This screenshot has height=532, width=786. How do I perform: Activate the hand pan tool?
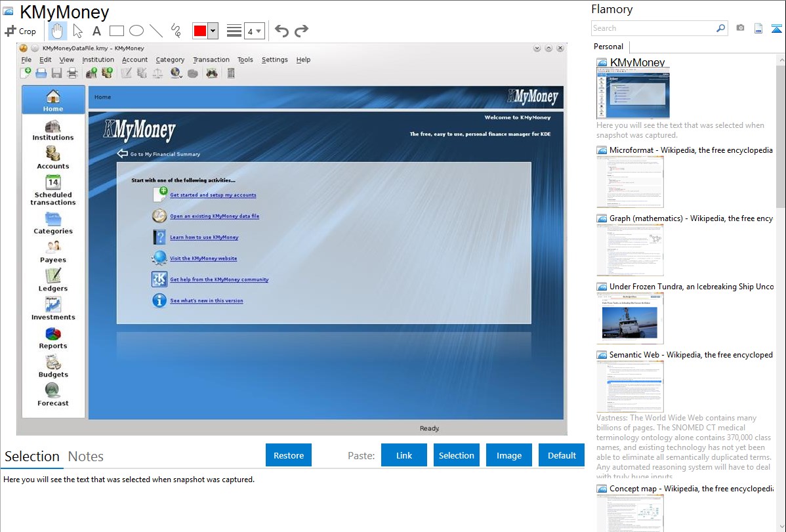tap(57, 31)
